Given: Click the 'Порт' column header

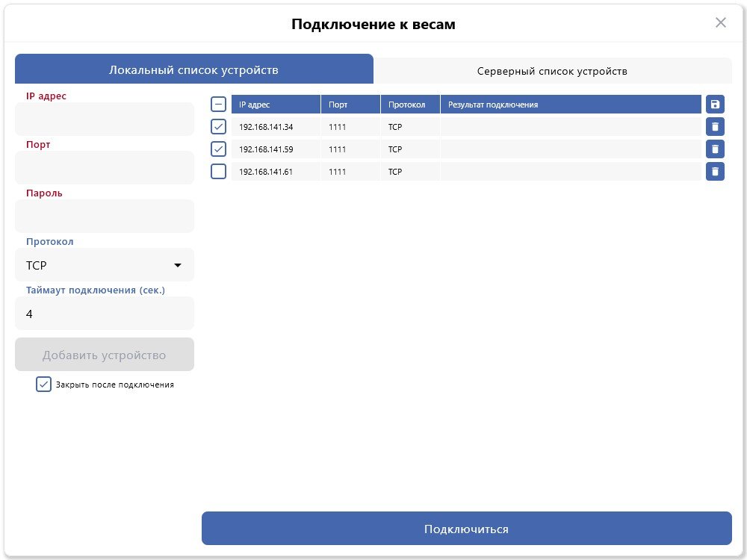Looking at the screenshot, I should [x=350, y=105].
